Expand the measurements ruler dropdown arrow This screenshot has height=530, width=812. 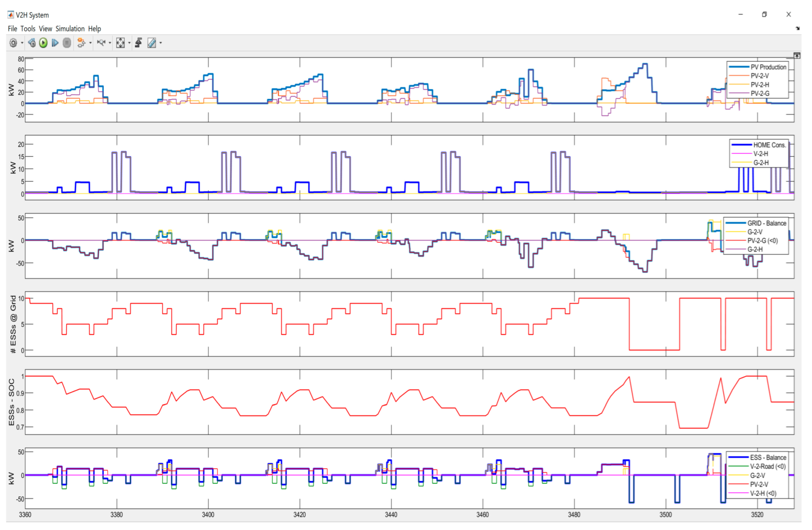[x=161, y=43]
